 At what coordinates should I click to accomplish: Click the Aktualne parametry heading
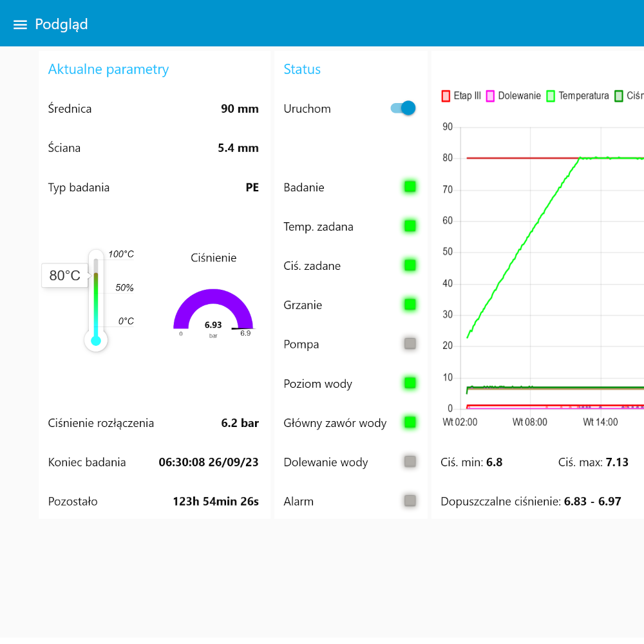pyautogui.click(x=108, y=69)
